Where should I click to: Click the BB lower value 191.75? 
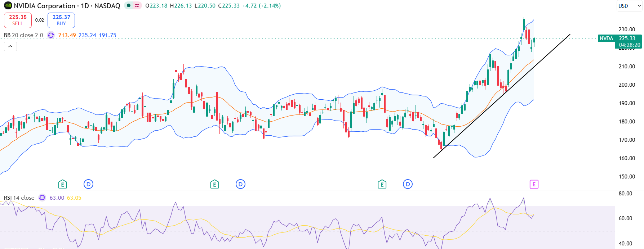click(x=107, y=35)
